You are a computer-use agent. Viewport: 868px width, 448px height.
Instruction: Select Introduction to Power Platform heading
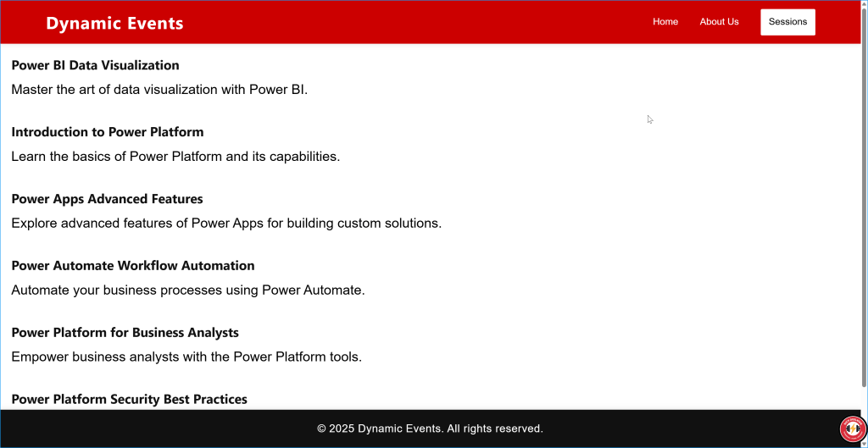[108, 132]
